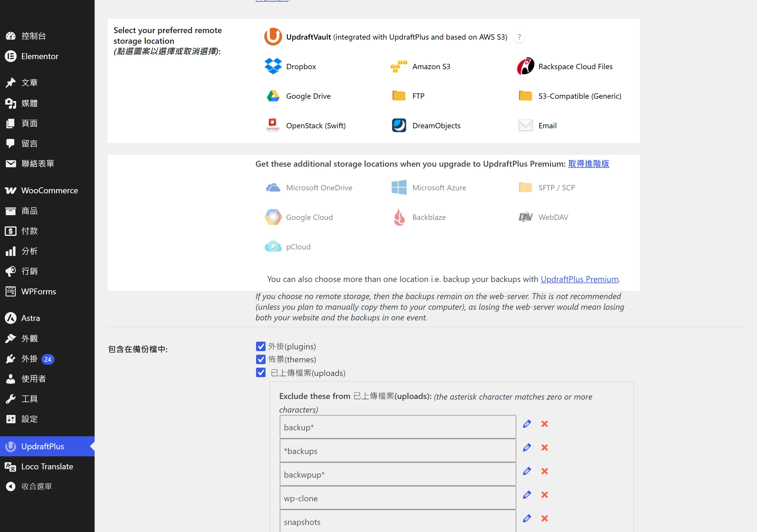Screen dimensions: 757x532
Task: Open 媒體 media menu
Action: point(47,103)
